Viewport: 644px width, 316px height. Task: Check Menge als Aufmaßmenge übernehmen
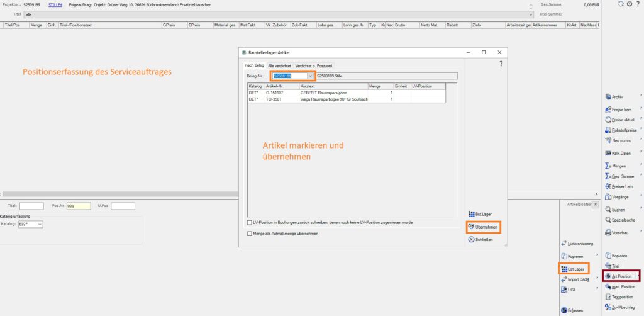click(x=250, y=234)
